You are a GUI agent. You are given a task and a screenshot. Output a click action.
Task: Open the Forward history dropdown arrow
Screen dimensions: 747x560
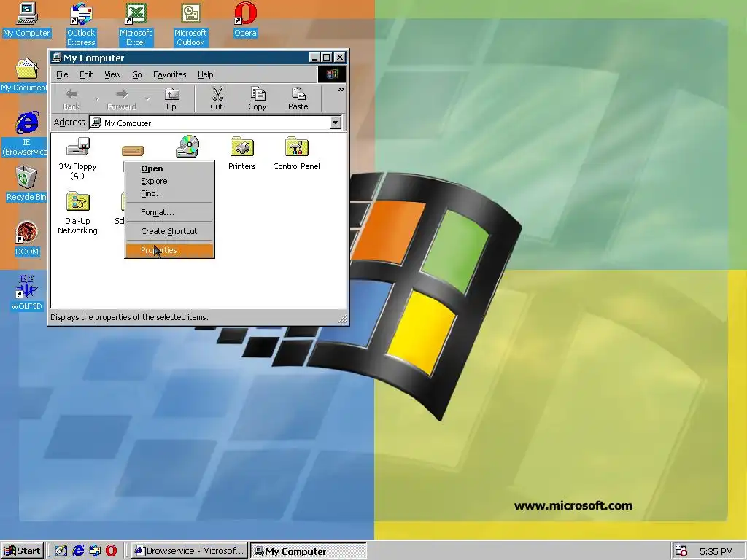coord(147,99)
